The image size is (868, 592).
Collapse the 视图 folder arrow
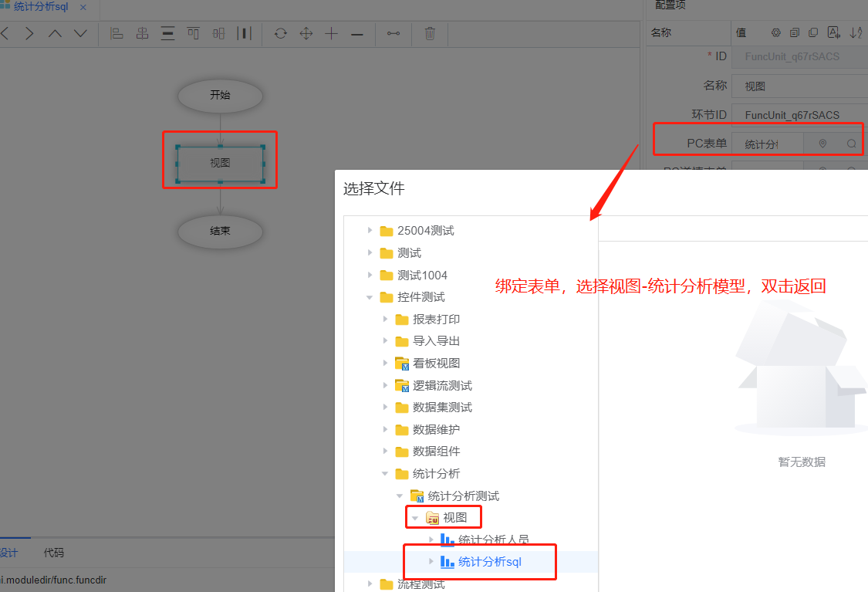[x=415, y=518]
